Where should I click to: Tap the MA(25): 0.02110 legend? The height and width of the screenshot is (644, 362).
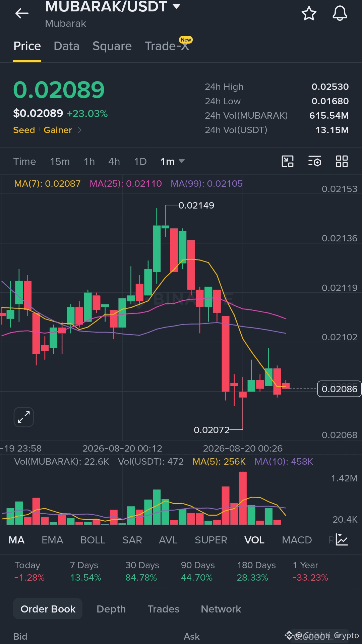coord(126,184)
